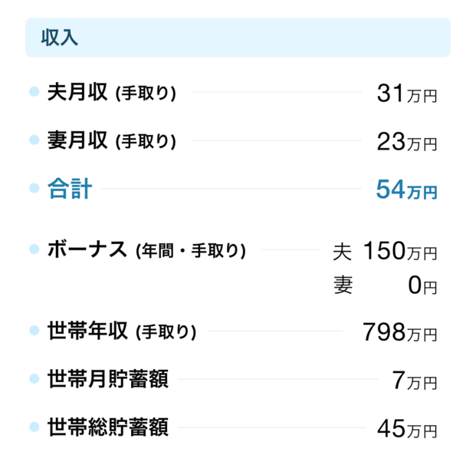Click the bullet dot beside ボーナス

coord(34,249)
